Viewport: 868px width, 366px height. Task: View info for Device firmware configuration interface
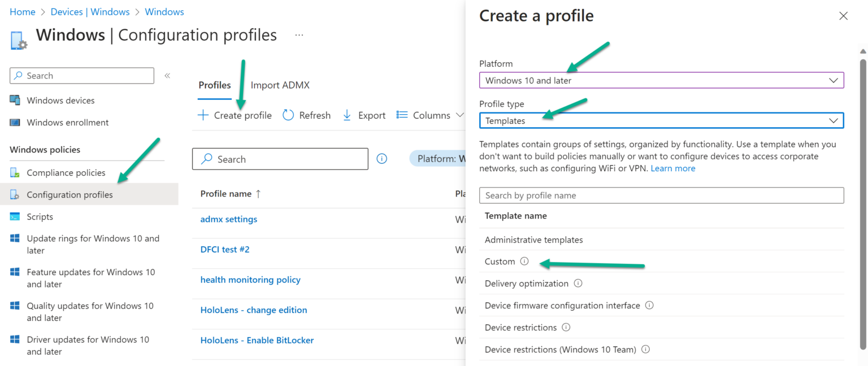click(x=649, y=305)
